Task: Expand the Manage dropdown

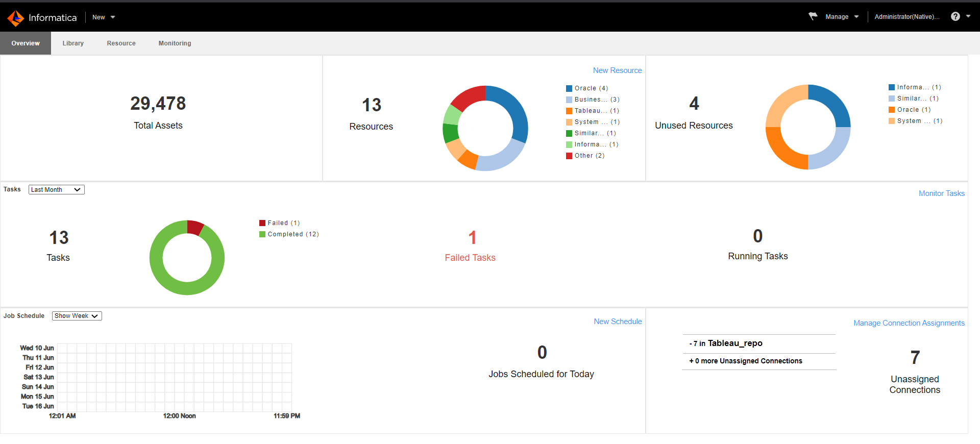Action: (x=842, y=17)
